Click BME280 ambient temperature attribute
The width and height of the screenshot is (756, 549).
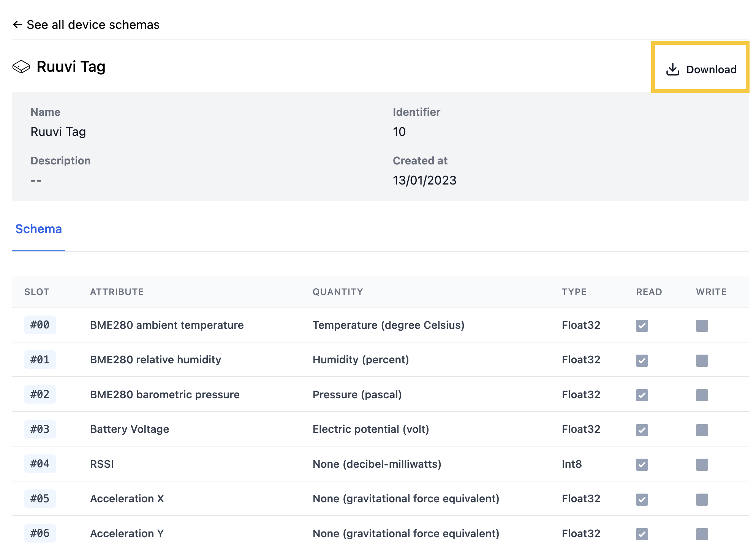pos(167,325)
